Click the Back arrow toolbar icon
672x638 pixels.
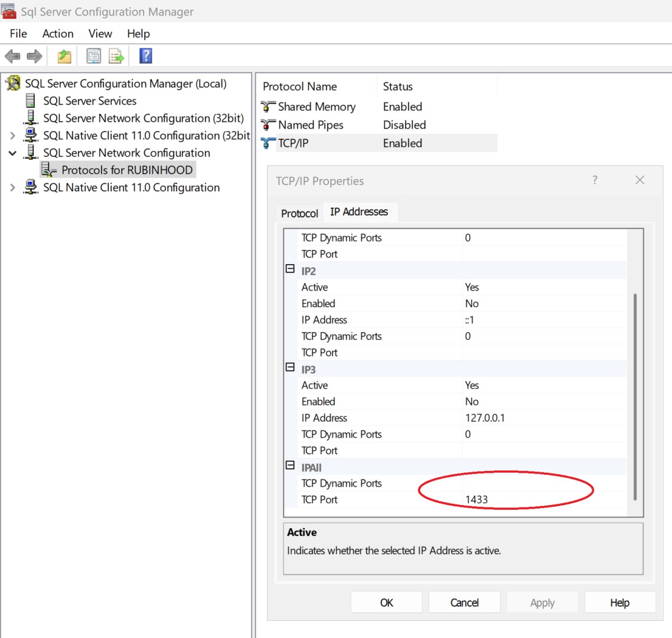tap(12, 56)
